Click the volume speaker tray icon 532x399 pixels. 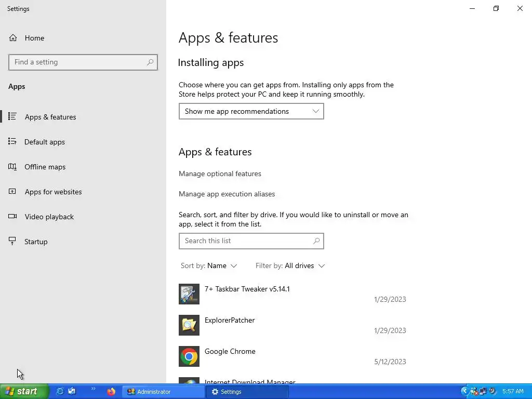(493, 392)
